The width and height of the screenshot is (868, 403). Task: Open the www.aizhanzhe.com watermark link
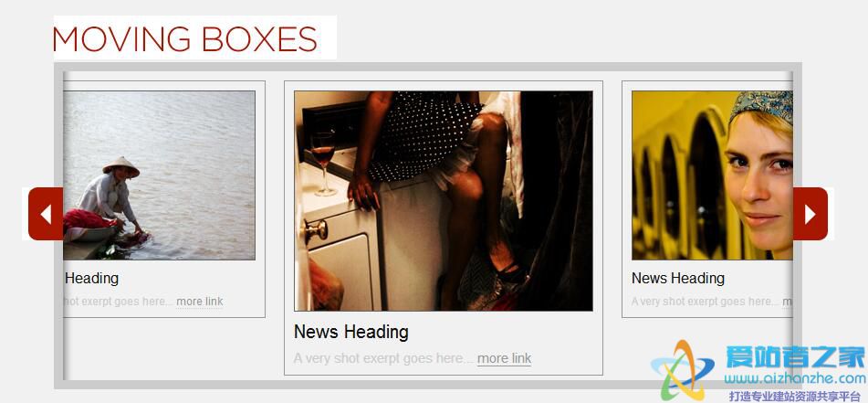[x=795, y=379]
